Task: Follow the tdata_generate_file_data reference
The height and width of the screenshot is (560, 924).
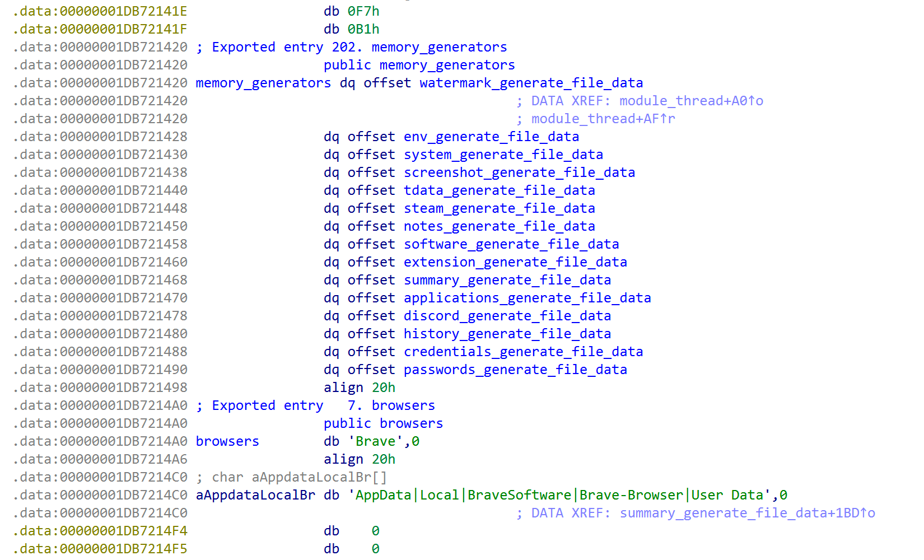Action: point(498,190)
